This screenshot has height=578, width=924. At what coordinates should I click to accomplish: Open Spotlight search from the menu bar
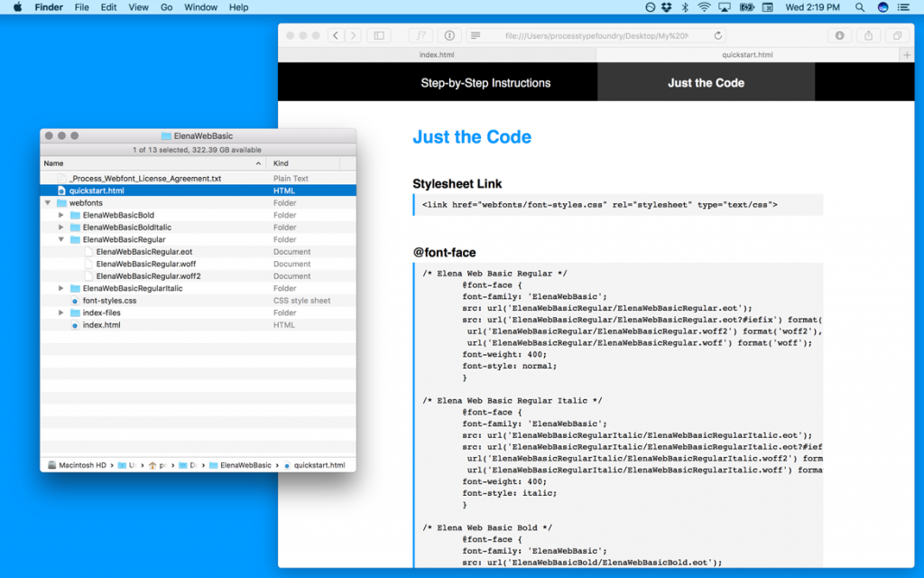tap(859, 7)
